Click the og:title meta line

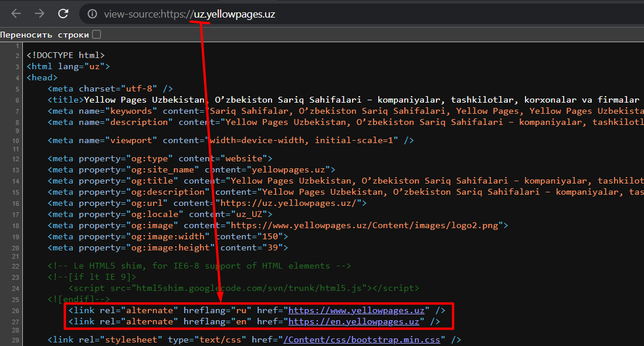(x=346, y=181)
